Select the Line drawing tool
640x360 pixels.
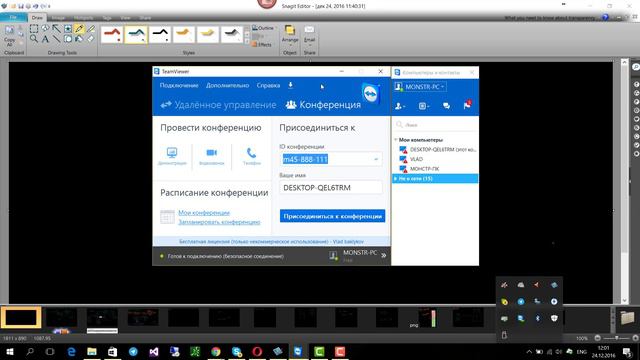[x=56, y=39]
